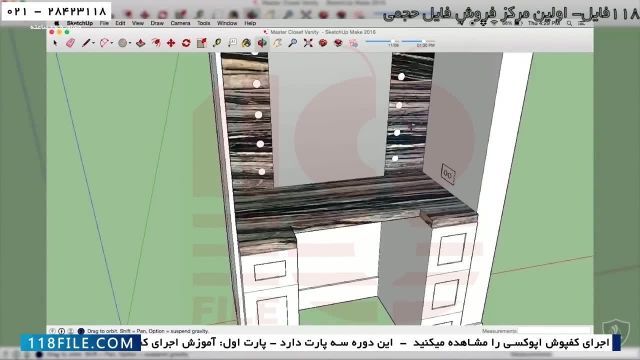The image size is (640, 360).
Task: Select the Shapes tool
Action: click(122, 43)
